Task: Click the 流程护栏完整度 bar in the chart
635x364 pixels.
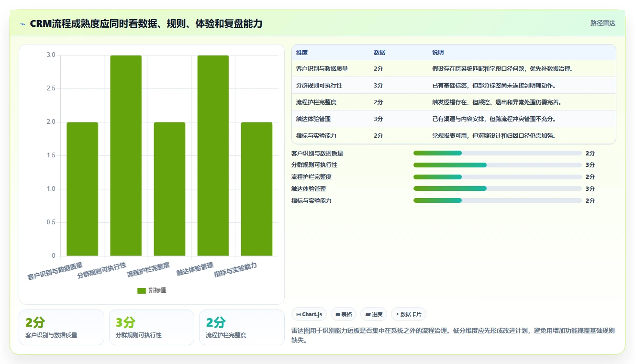Action: coord(169,189)
